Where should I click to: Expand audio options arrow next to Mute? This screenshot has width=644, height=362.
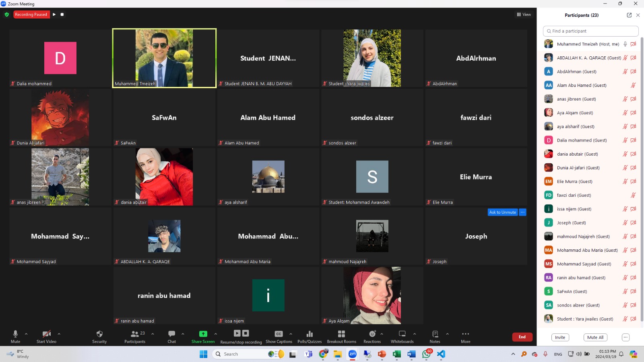[x=26, y=334]
